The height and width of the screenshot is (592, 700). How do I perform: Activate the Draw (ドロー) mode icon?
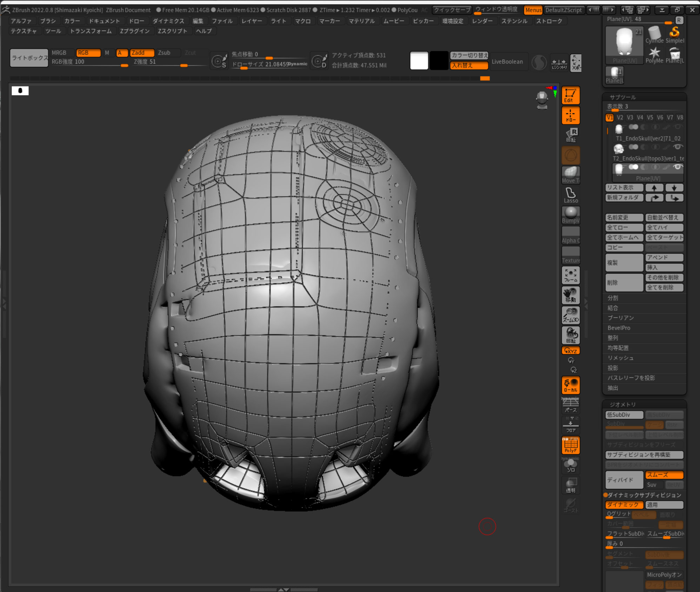click(571, 115)
